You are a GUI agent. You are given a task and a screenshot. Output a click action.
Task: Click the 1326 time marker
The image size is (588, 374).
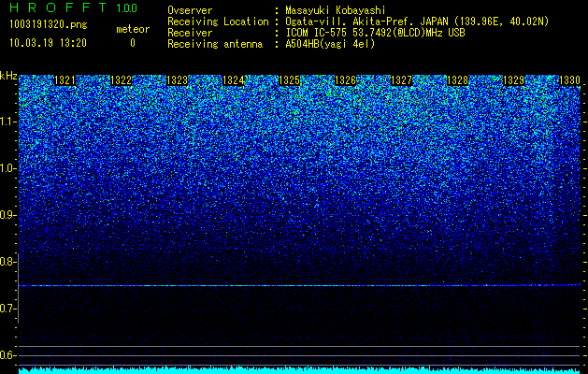click(345, 80)
